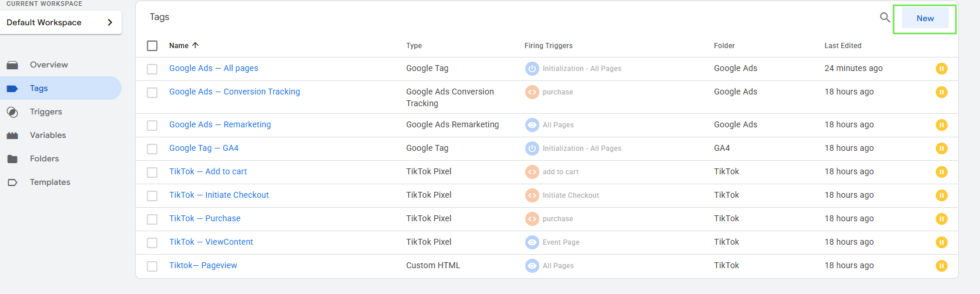Open Templates in the sidebar
This screenshot has height=294, width=980.
coord(50,182)
